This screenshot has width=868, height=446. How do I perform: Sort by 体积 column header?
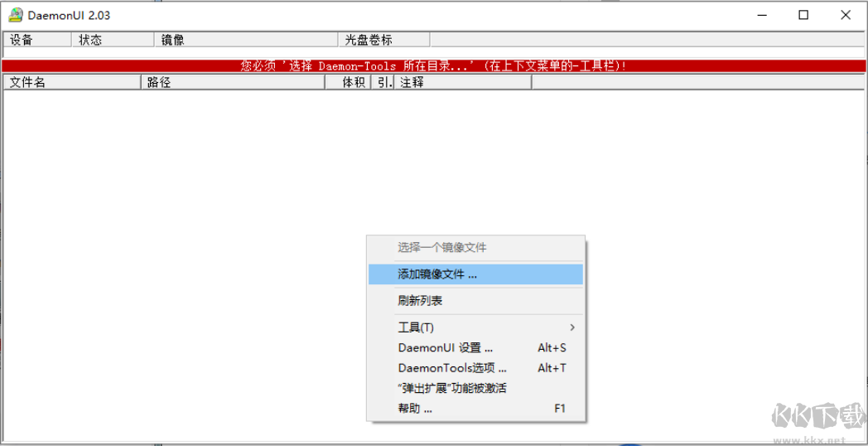point(348,83)
